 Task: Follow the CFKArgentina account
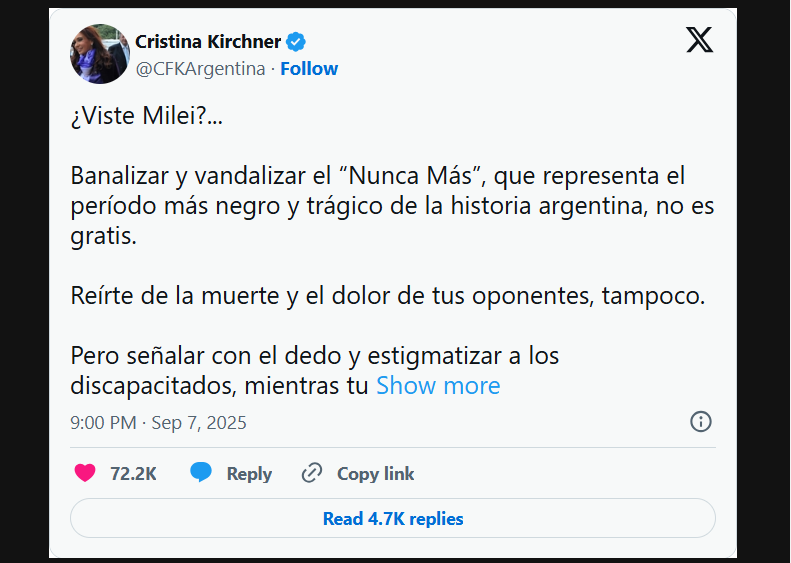pyautogui.click(x=309, y=68)
